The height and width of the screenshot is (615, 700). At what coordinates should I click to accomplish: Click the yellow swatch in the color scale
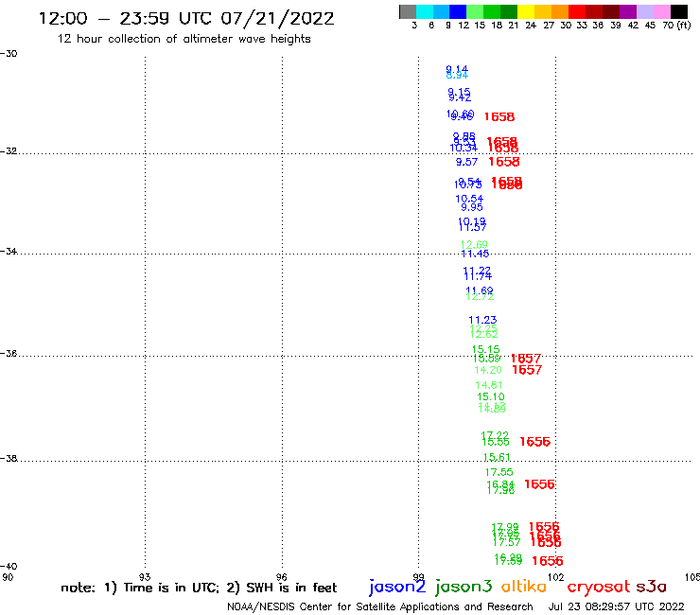tap(525, 11)
